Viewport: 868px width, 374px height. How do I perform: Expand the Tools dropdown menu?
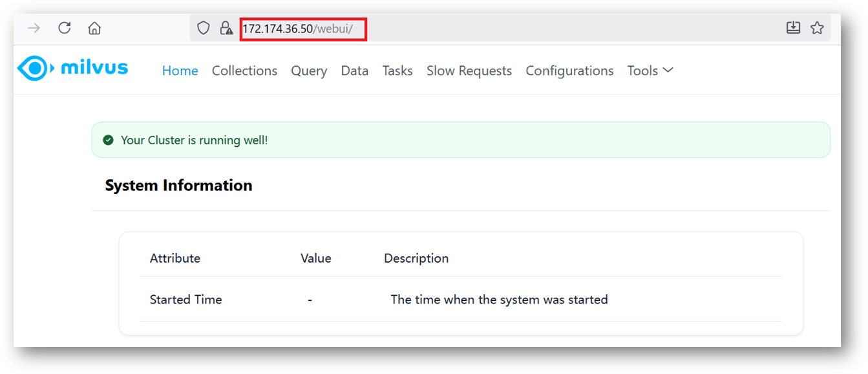pos(650,71)
